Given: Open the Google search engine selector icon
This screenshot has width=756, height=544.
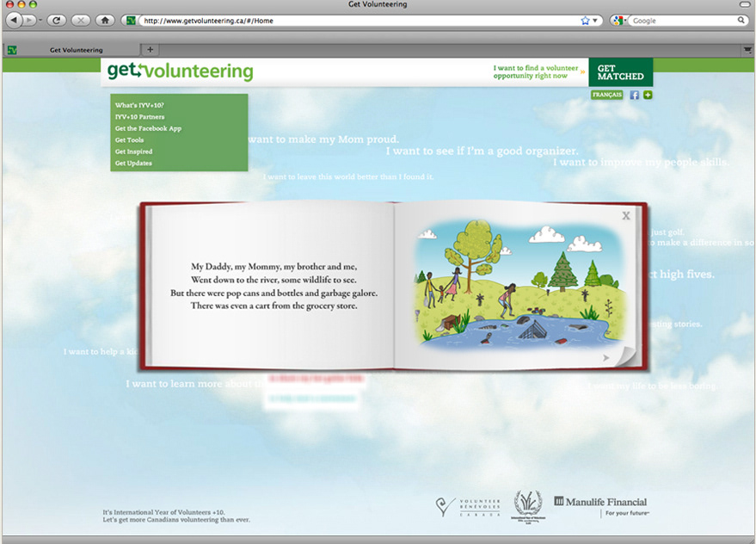Looking at the screenshot, I should coord(618,21).
